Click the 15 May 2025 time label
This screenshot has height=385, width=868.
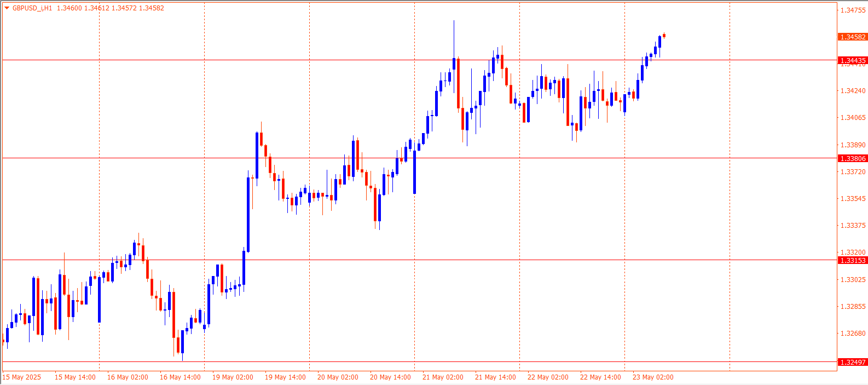coord(22,377)
